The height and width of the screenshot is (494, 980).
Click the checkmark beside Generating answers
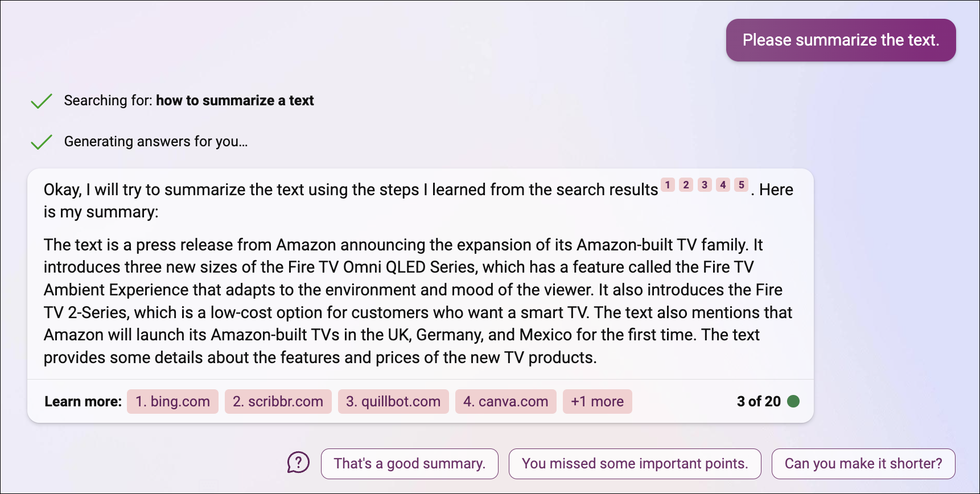42,142
